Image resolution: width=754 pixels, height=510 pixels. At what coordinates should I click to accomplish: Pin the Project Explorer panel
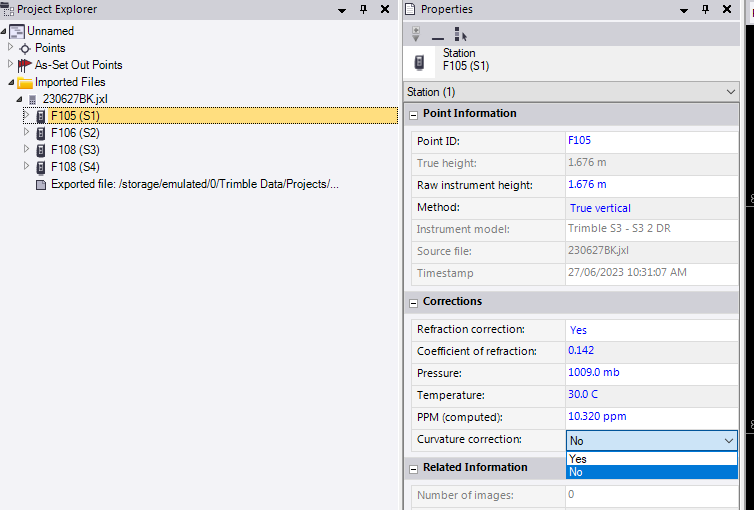pyautogui.click(x=363, y=9)
